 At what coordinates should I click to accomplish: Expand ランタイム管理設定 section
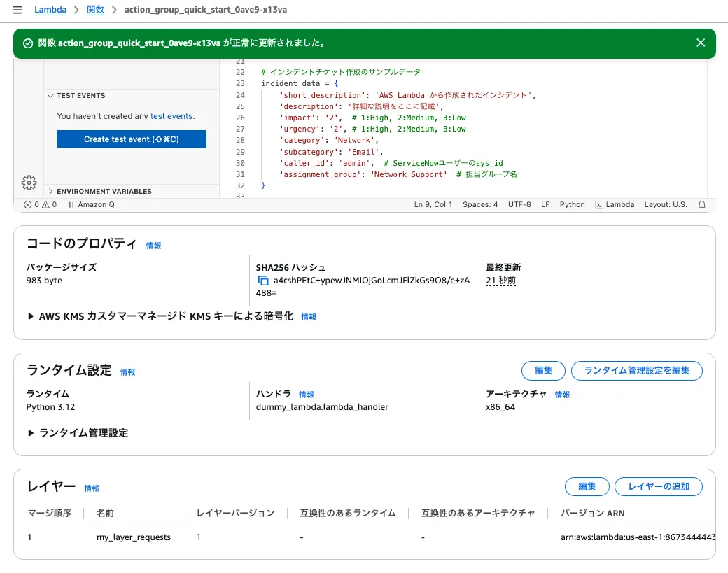tap(78, 433)
